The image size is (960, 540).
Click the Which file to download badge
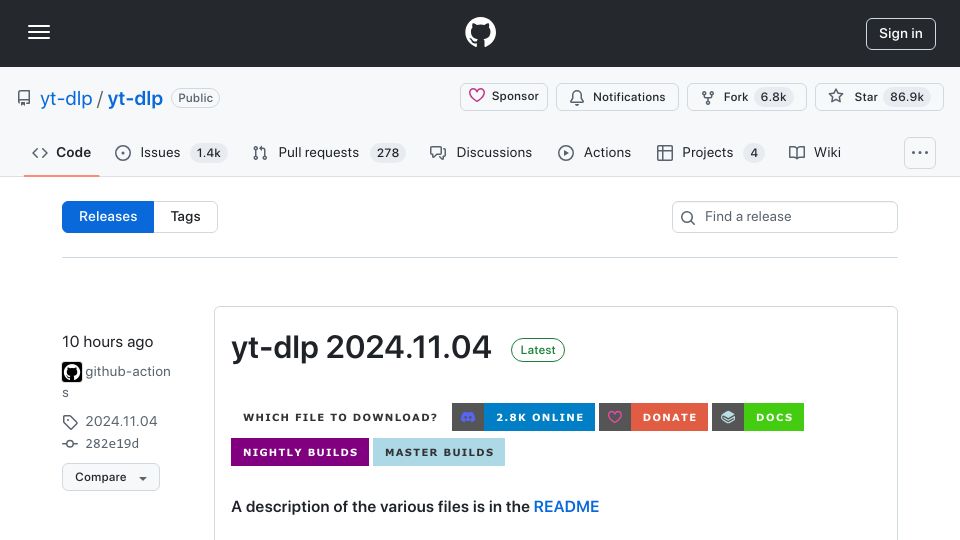tap(340, 417)
